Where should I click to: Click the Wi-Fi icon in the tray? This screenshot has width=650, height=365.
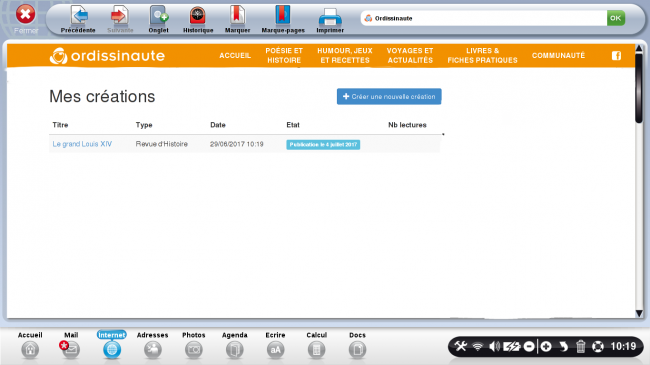[x=478, y=346]
